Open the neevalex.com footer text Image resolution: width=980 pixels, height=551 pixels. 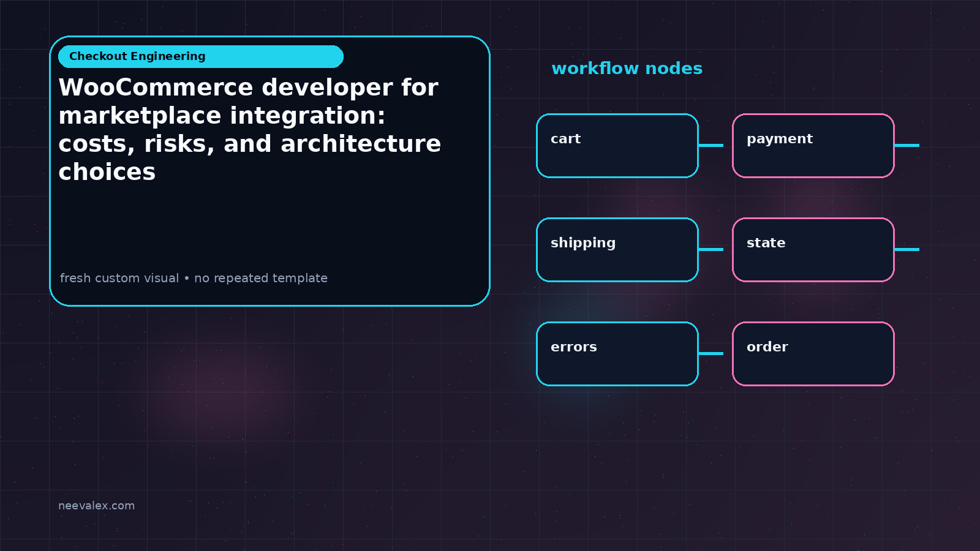[x=96, y=506]
